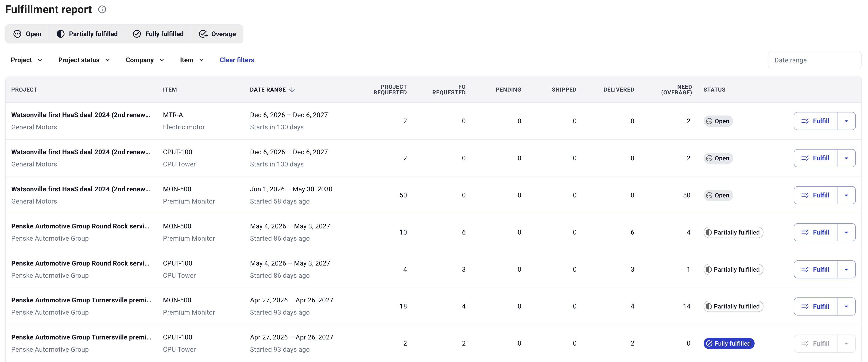The image size is (868, 362).
Task: Toggle the Fully fulfilled status filter
Action: [x=158, y=34]
